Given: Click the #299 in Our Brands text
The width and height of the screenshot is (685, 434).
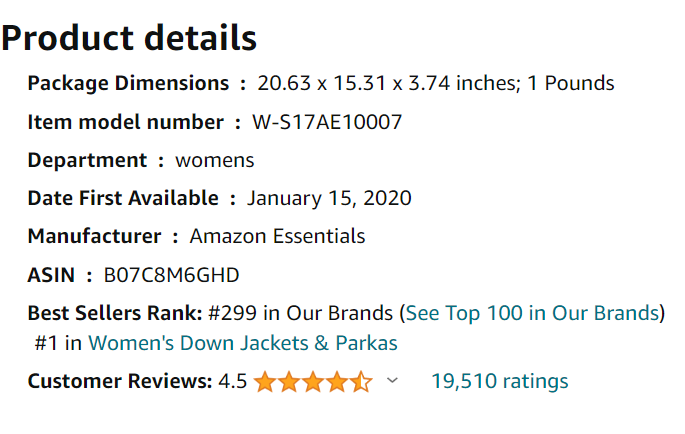Looking at the screenshot, I should [301, 313].
